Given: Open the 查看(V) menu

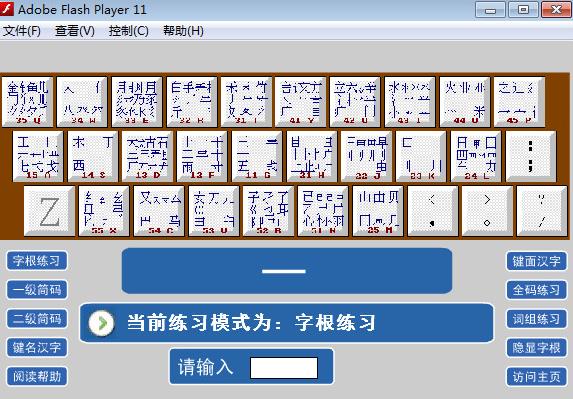Looking at the screenshot, I should [x=75, y=31].
